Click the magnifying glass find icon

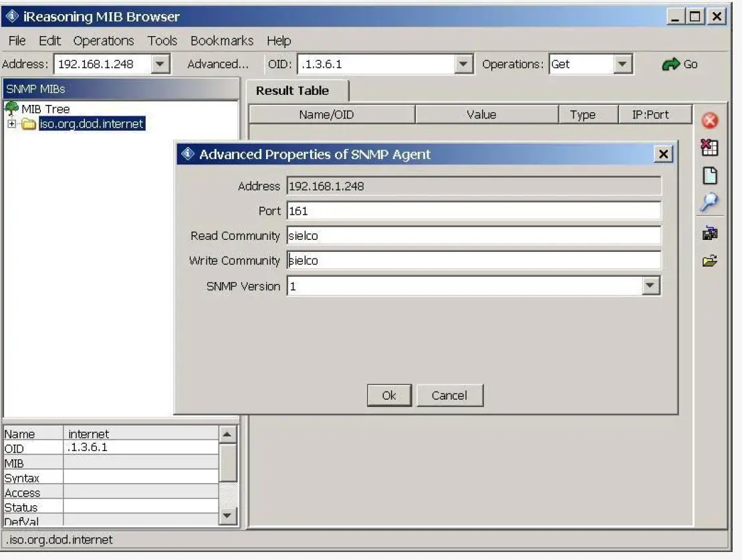(709, 202)
